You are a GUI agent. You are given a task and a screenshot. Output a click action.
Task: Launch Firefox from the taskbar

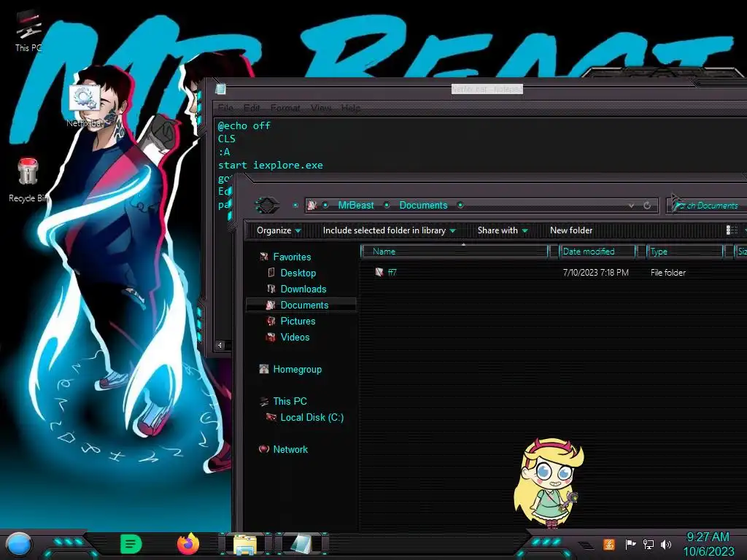tap(188, 544)
